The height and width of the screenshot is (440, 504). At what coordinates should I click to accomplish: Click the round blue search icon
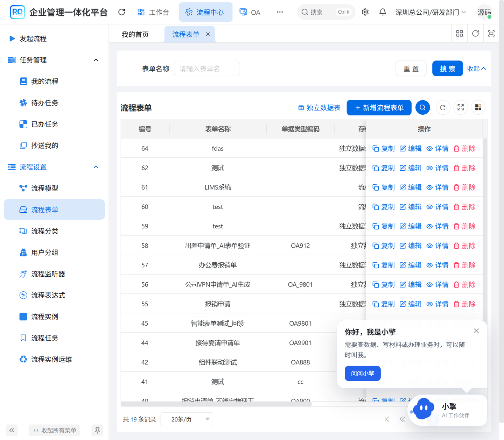click(x=422, y=108)
